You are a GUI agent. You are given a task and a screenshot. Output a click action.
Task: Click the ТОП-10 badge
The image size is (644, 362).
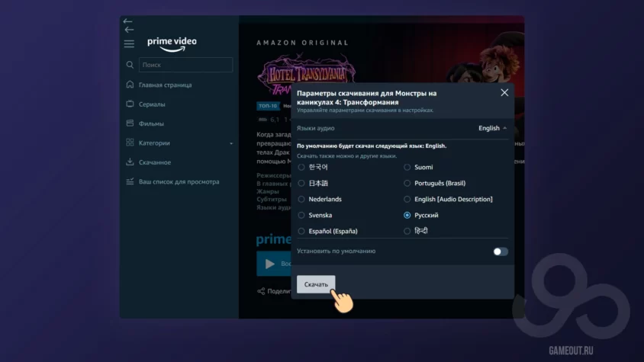tap(268, 106)
